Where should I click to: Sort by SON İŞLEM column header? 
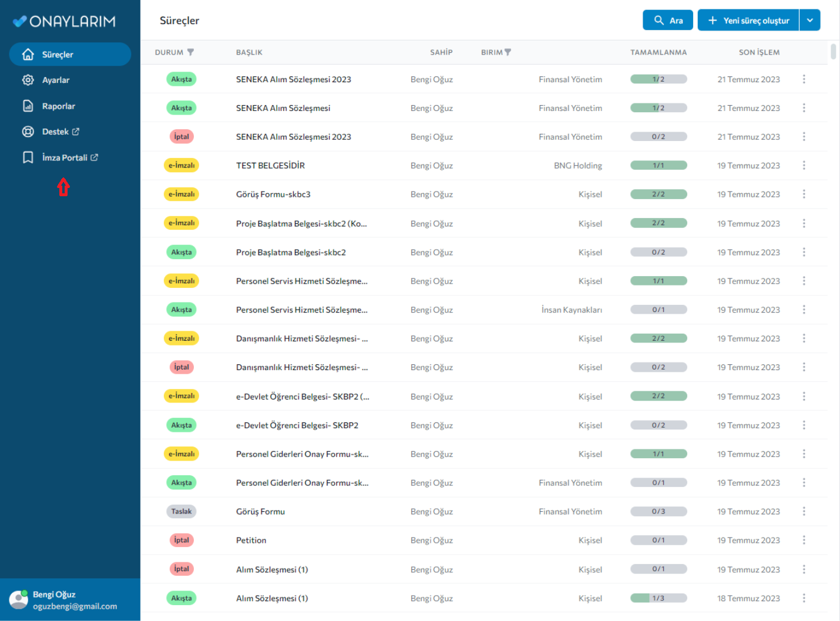pos(759,52)
